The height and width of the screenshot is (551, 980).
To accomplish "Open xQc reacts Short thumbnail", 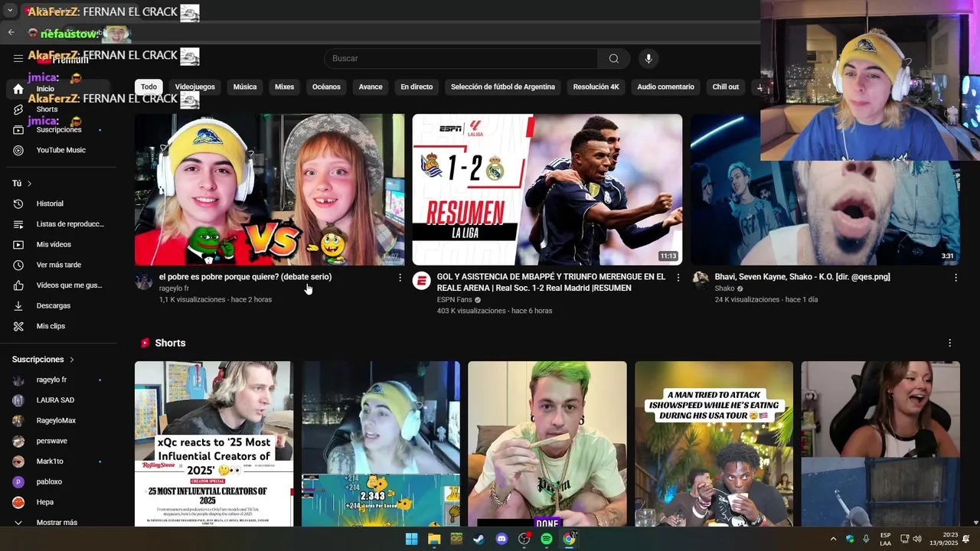I will pos(214,444).
